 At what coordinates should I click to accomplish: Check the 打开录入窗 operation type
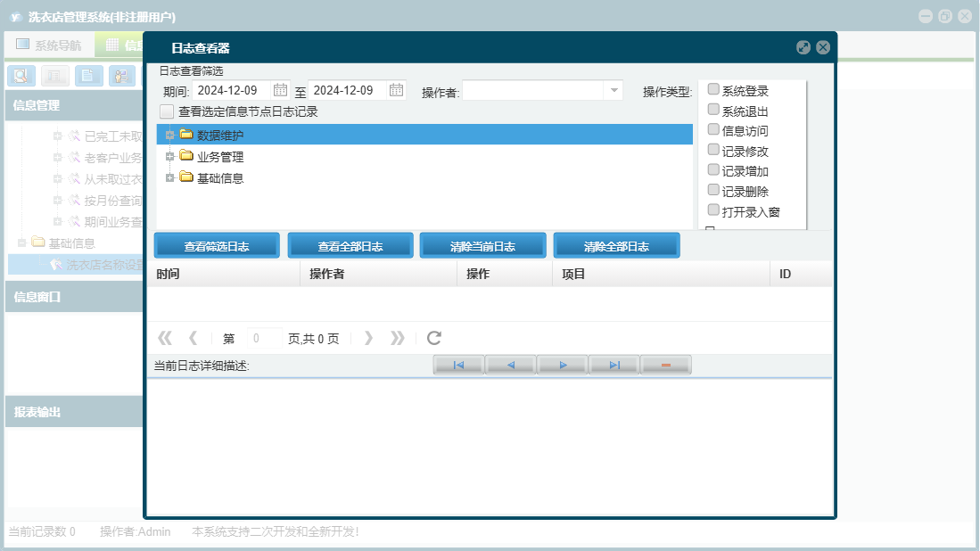[x=713, y=210]
